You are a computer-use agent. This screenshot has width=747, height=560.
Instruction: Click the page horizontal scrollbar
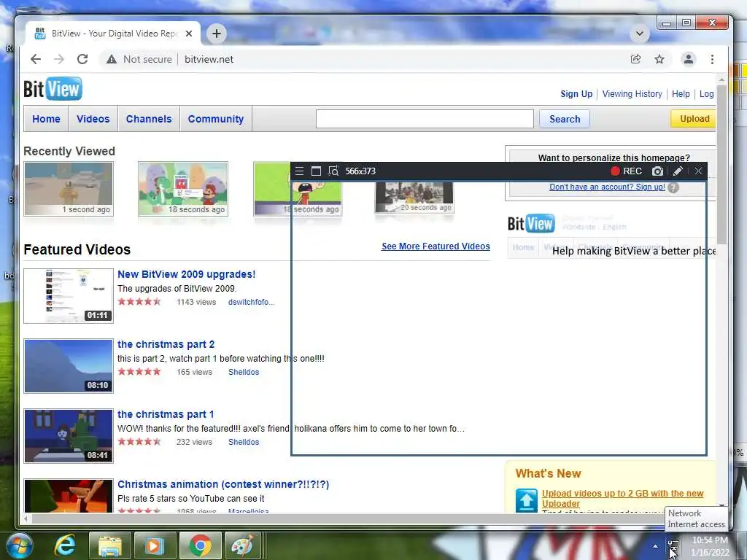(348, 518)
